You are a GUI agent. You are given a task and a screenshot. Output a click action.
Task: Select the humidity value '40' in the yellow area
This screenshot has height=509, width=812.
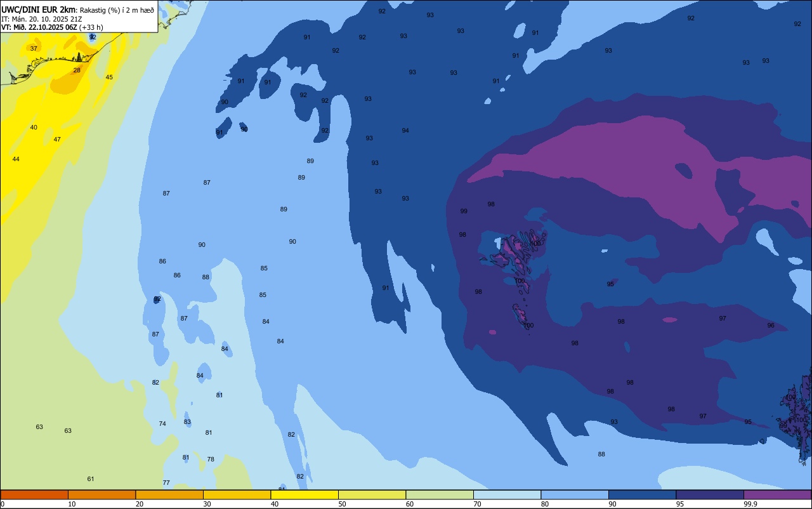pos(34,128)
